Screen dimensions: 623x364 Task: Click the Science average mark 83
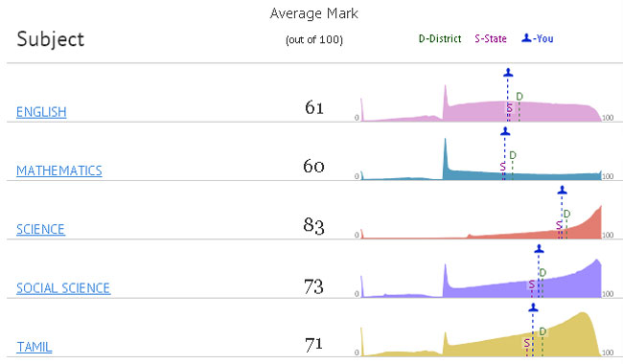[x=313, y=225]
